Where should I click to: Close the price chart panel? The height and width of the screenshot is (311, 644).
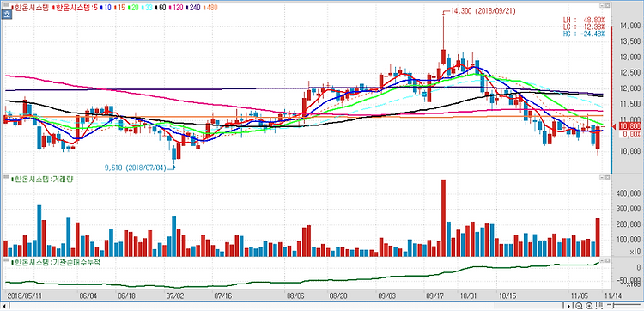(x=607, y=6)
